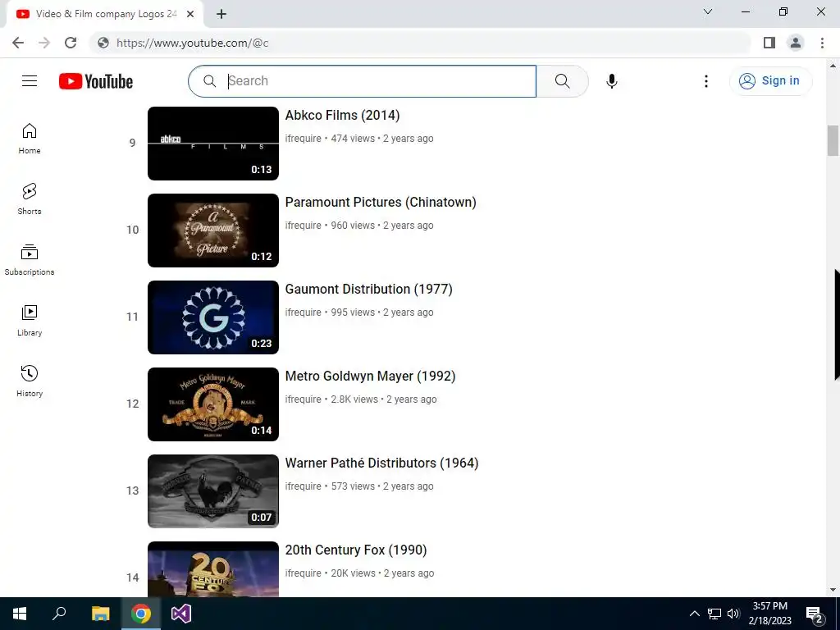
Task: Start voice search with the microphone
Action: coord(612,81)
